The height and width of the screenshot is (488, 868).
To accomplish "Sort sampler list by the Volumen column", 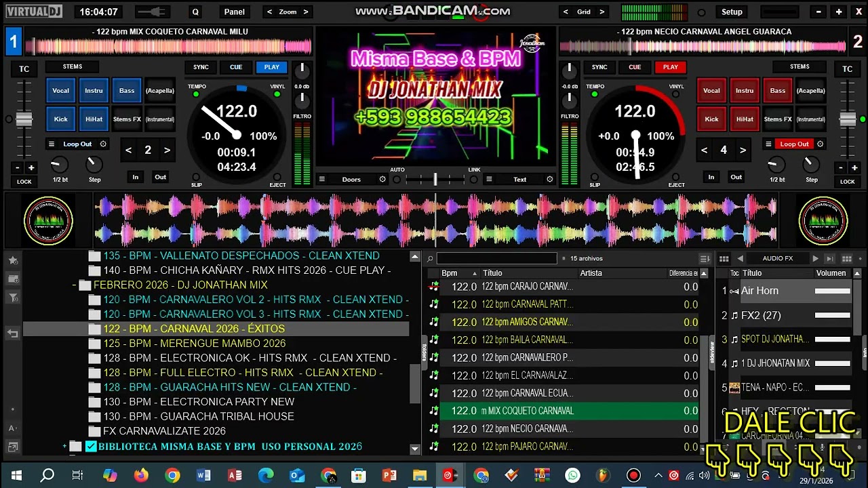I will click(x=831, y=273).
